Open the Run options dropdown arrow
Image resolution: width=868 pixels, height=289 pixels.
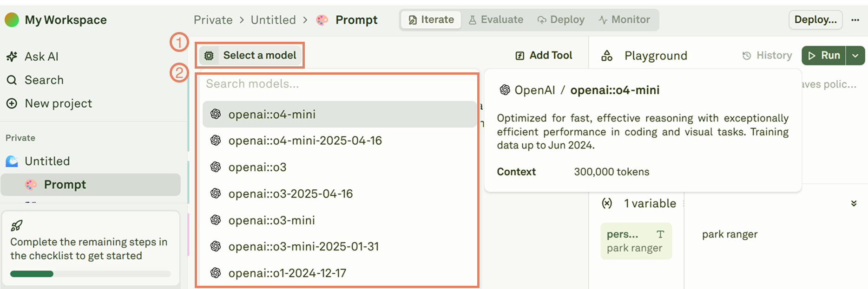(x=855, y=56)
